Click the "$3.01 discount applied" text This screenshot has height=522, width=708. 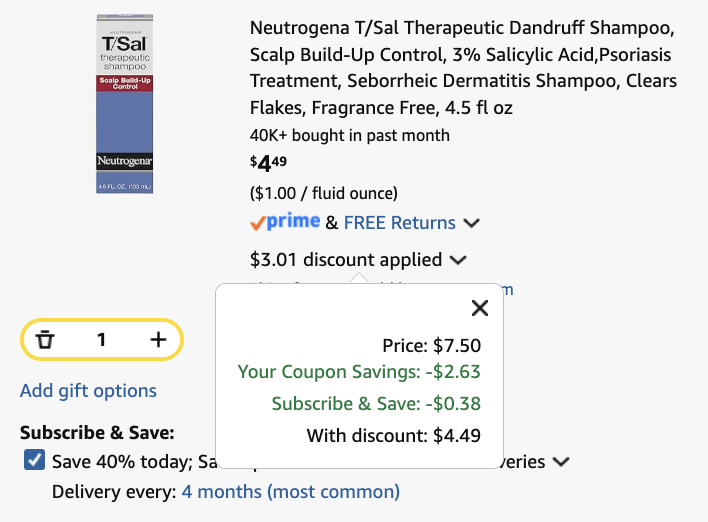pyautogui.click(x=346, y=260)
